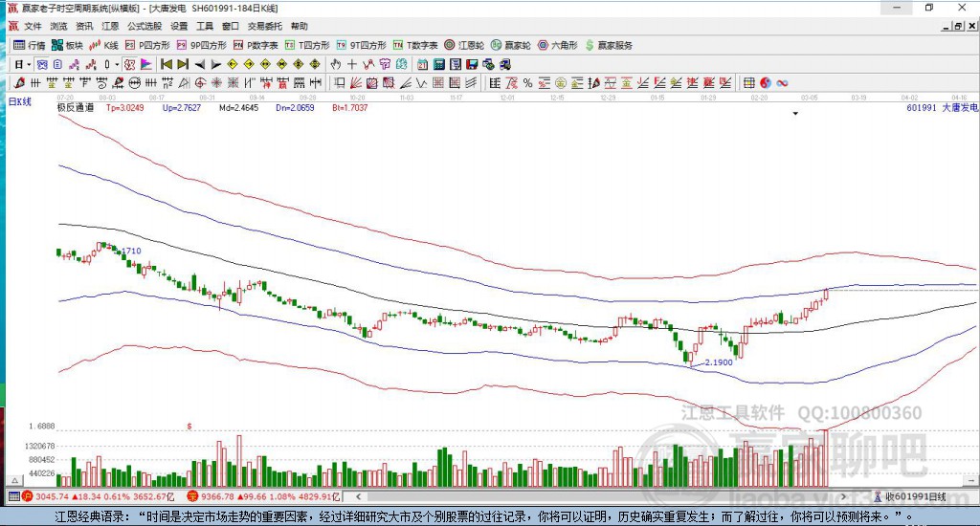Open the 江恩轮 Gann wheel
Image resolution: width=980 pixels, height=526 pixels.
pos(464,45)
